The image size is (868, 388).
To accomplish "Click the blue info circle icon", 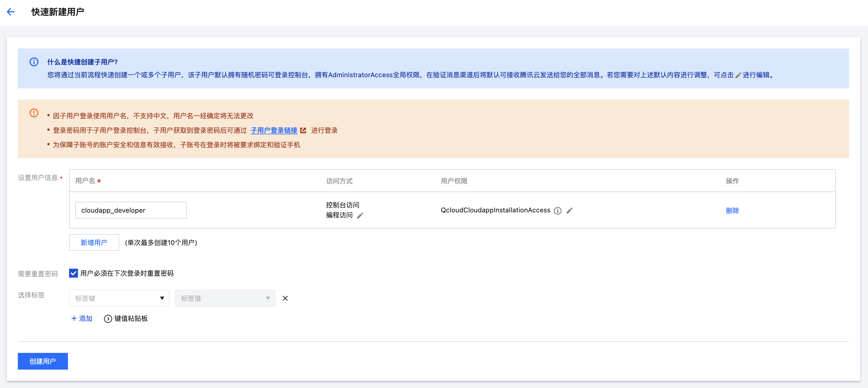I will [x=34, y=62].
